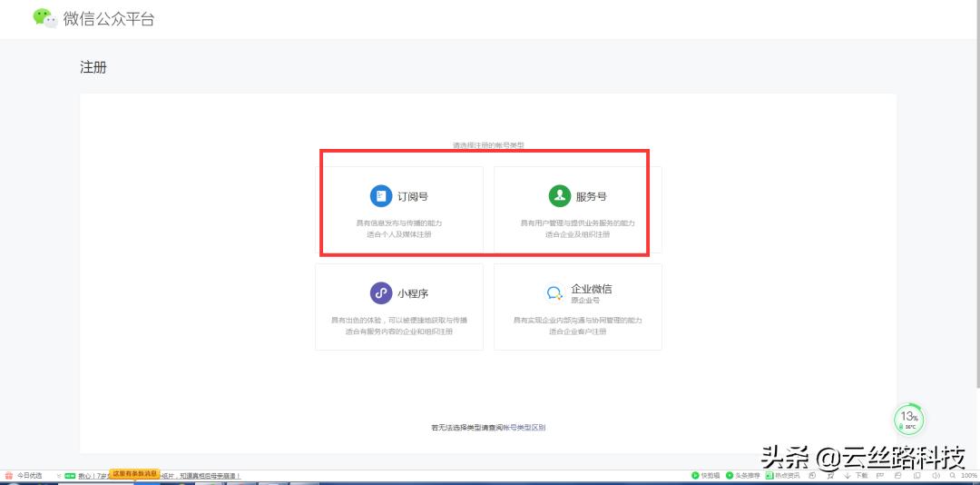This screenshot has width=980, height=485.
Task: Click the blue 订阅号 icon
Action: pos(380,196)
